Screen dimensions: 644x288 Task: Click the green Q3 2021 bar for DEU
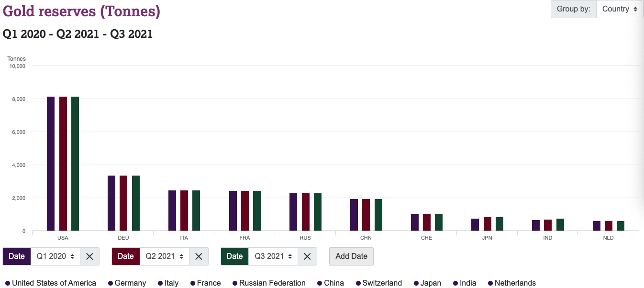(x=136, y=203)
